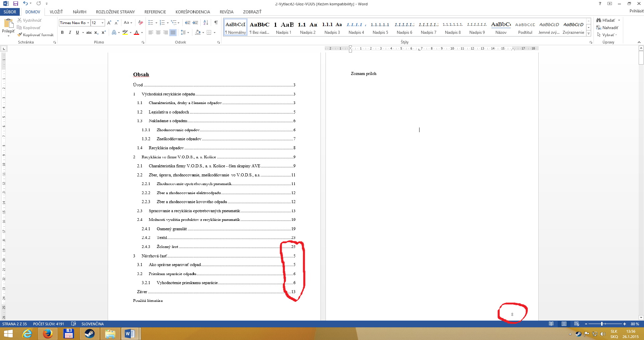This screenshot has width=644, height=340.
Task: Click the clear all formatting icon
Action: coord(141,23)
